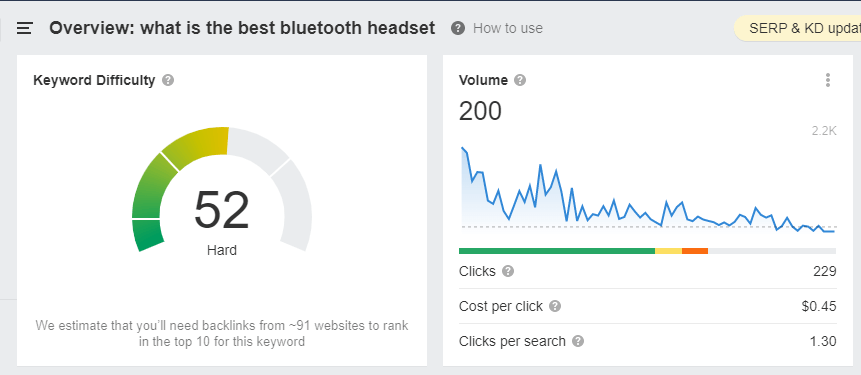
Task: Click the backlinks estimate text
Action: [x=222, y=333]
